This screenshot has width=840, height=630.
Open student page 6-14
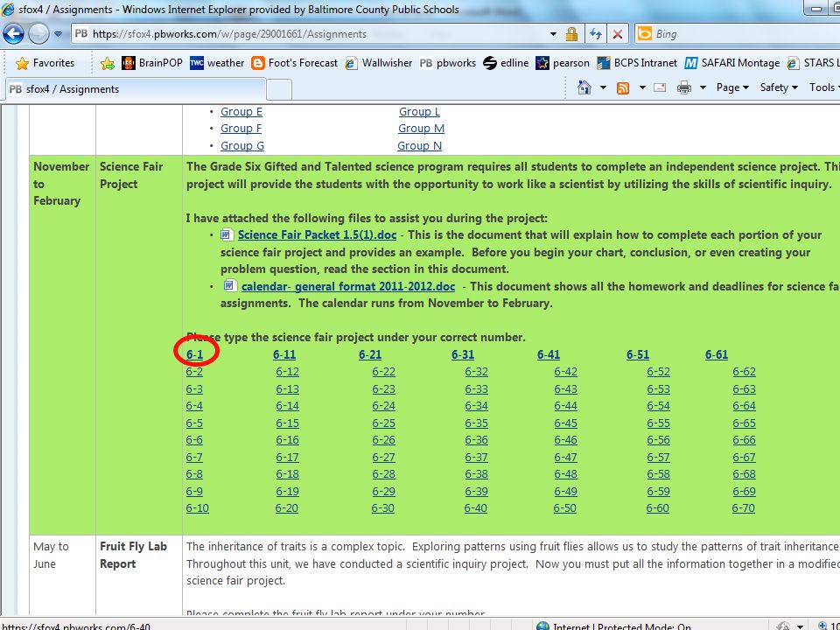(x=287, y=405)
